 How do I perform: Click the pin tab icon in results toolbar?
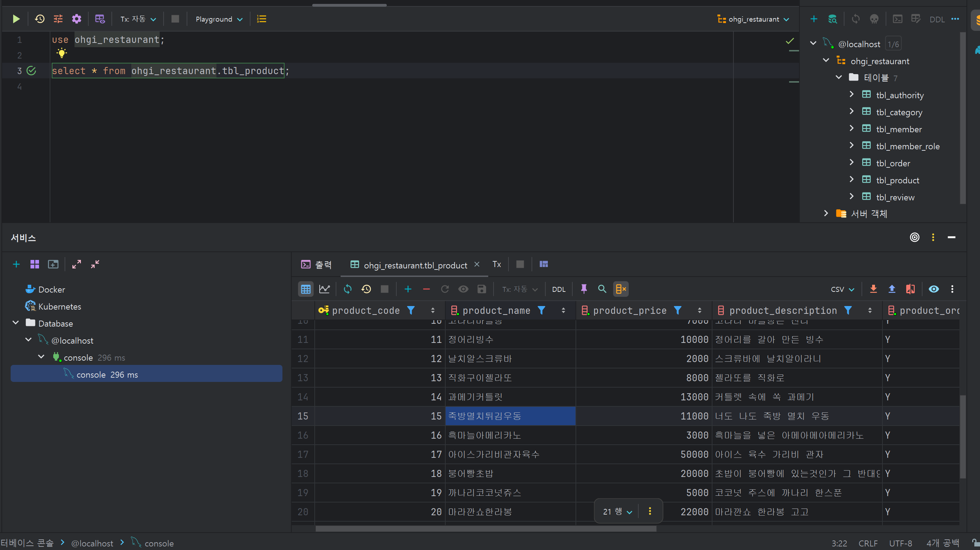(x=584, y=289)
